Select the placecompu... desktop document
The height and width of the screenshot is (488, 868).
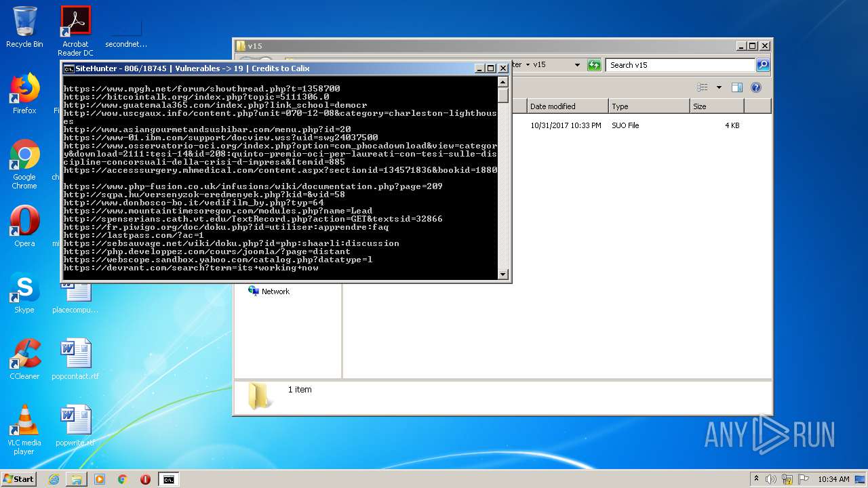tap(75, 297)
